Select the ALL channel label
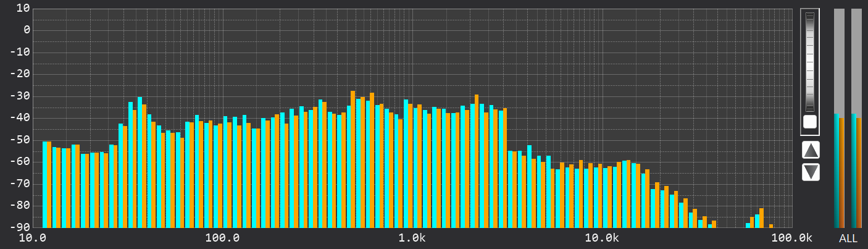868x249 pixels. 848,238
